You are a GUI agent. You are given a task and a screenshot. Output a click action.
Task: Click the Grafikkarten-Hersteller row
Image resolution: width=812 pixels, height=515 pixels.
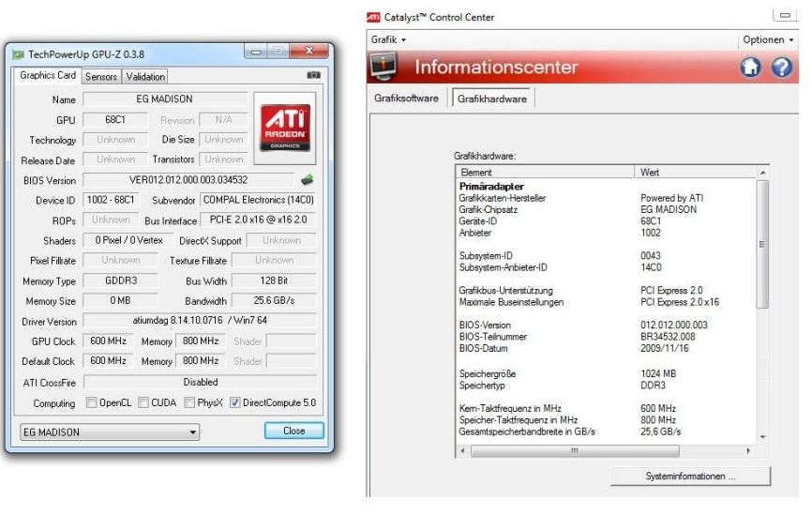(607, 198)
